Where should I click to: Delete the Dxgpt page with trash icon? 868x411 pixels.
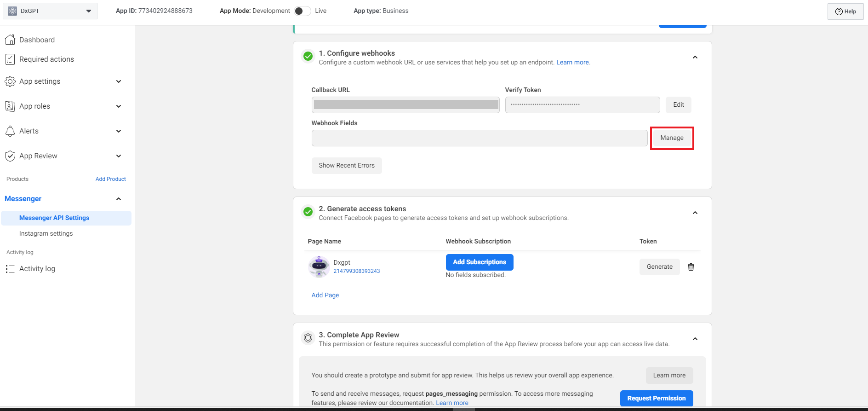[x=691, y=267]
